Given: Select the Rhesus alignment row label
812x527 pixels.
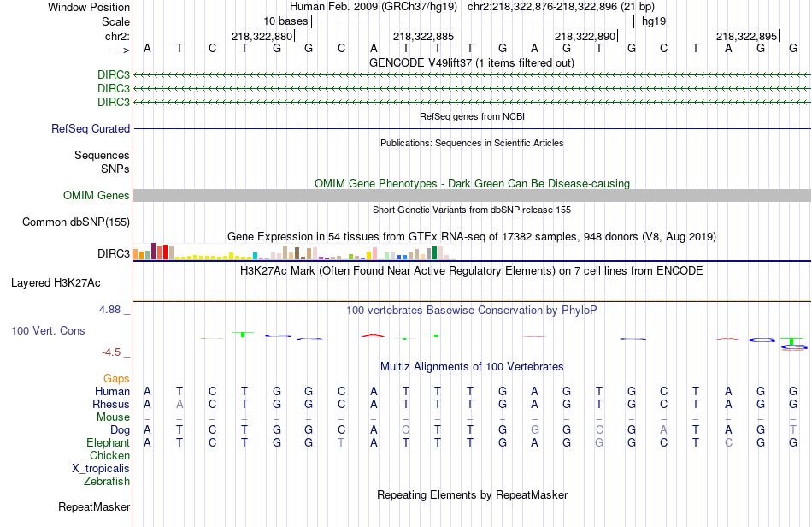Looking at the screenshot, I should (x=111, y=404).
